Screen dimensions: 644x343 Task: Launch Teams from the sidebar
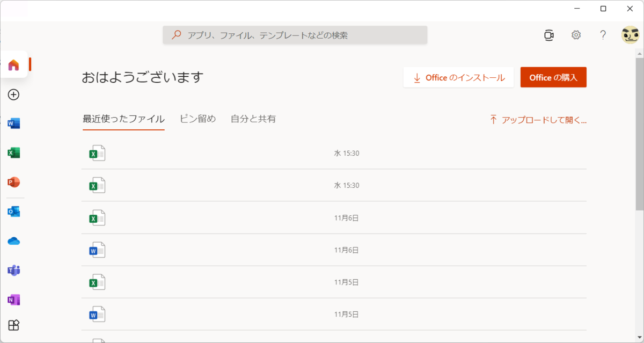(14, 270)
